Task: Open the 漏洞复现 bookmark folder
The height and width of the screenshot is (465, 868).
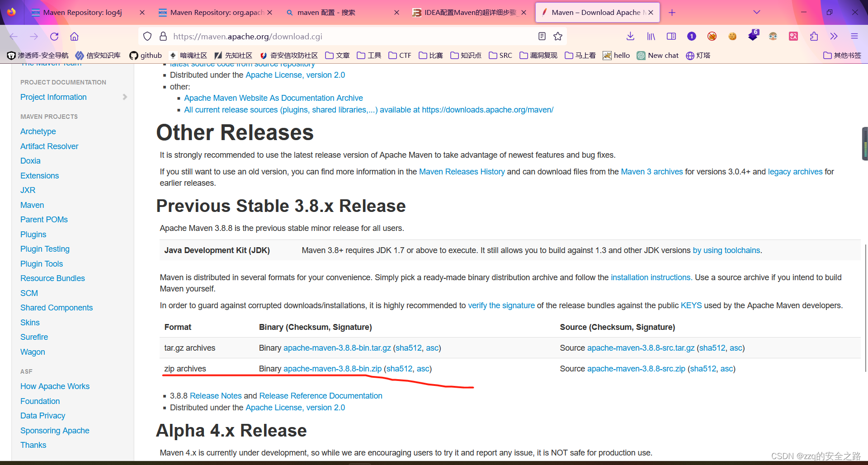Action: 539,56
